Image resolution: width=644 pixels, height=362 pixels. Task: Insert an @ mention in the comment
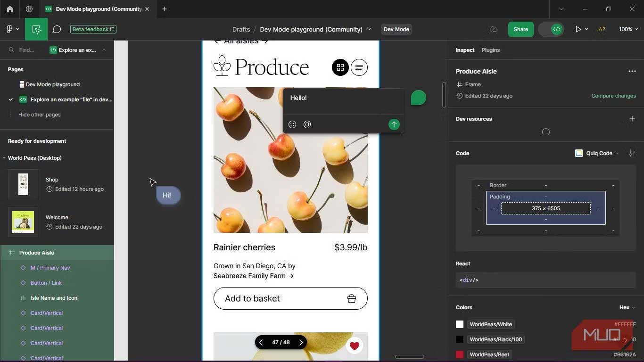307,124
